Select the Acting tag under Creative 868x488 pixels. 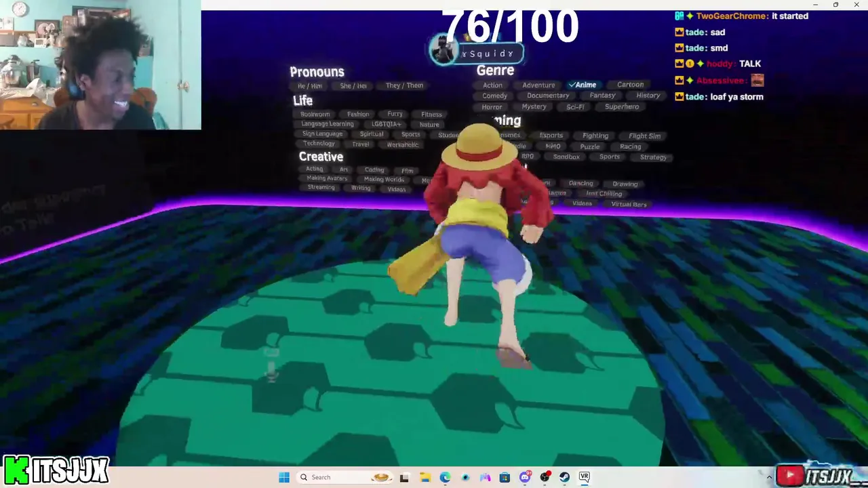[314, 169]
